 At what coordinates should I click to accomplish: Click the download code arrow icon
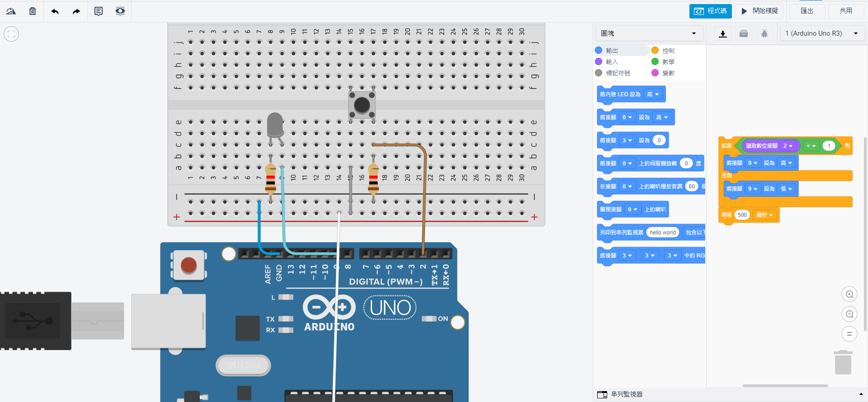[722, 34]
